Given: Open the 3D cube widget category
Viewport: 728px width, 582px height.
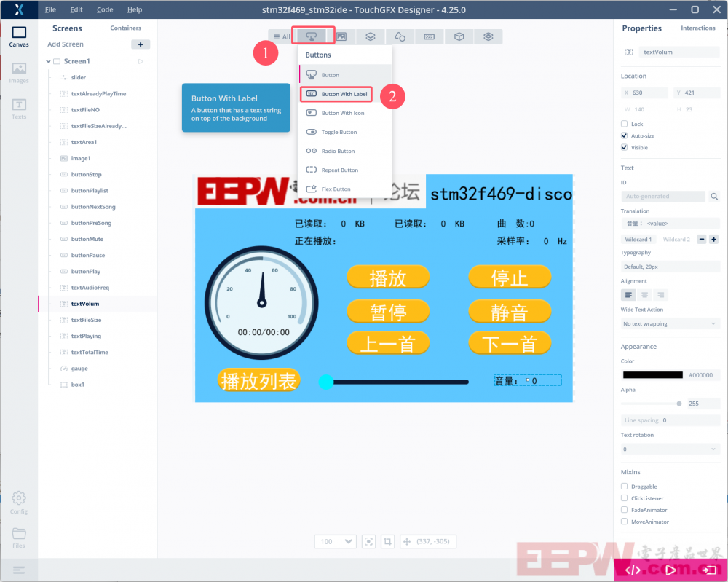Looking at the screenshot, I should pos(459,36).
